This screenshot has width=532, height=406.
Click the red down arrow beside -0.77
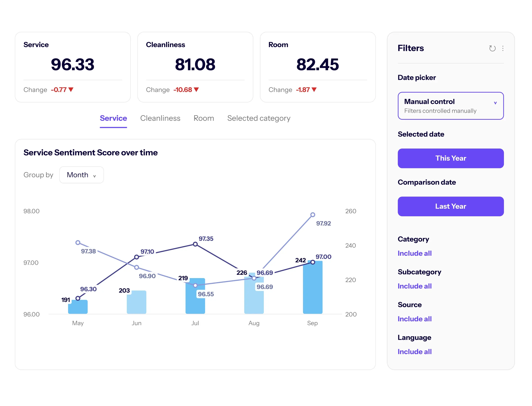click(x=71, y=90)
